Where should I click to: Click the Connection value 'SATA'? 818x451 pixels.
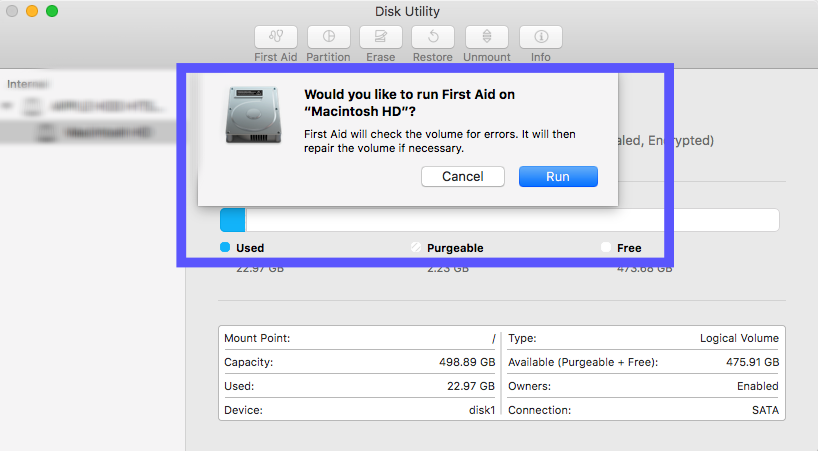[765, 410]
